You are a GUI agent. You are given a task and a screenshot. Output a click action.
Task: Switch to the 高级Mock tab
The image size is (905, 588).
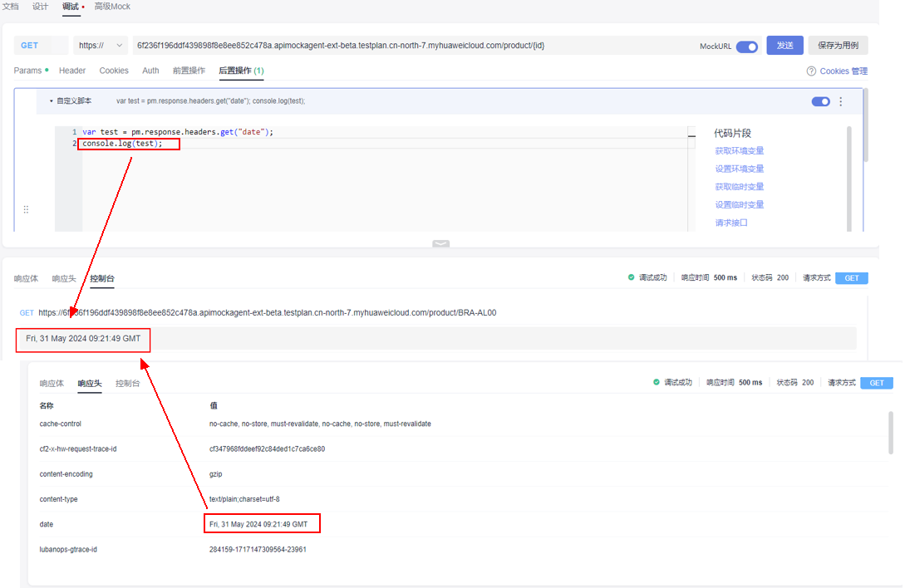[x=112, y=7]
